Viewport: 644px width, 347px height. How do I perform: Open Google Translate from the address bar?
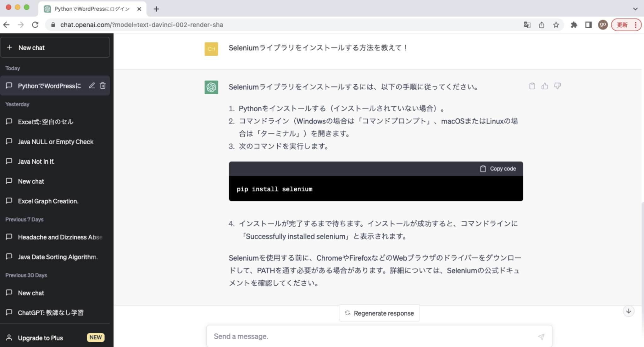[x=527, y=25]
